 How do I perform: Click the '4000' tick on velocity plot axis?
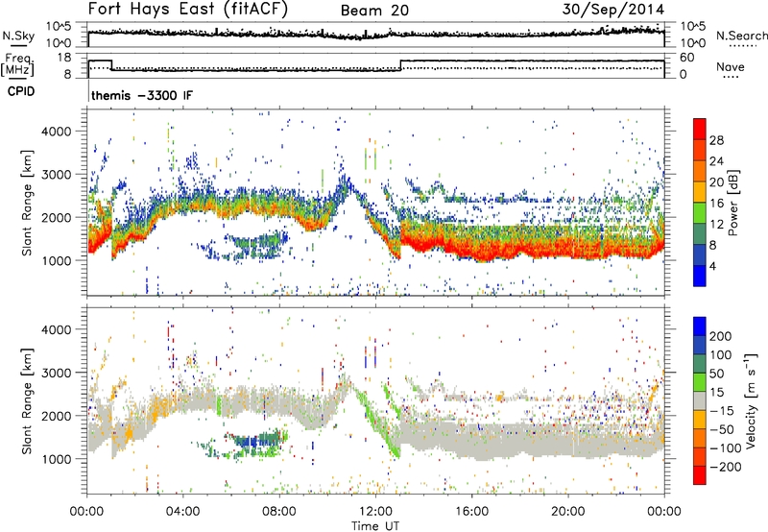57,329
